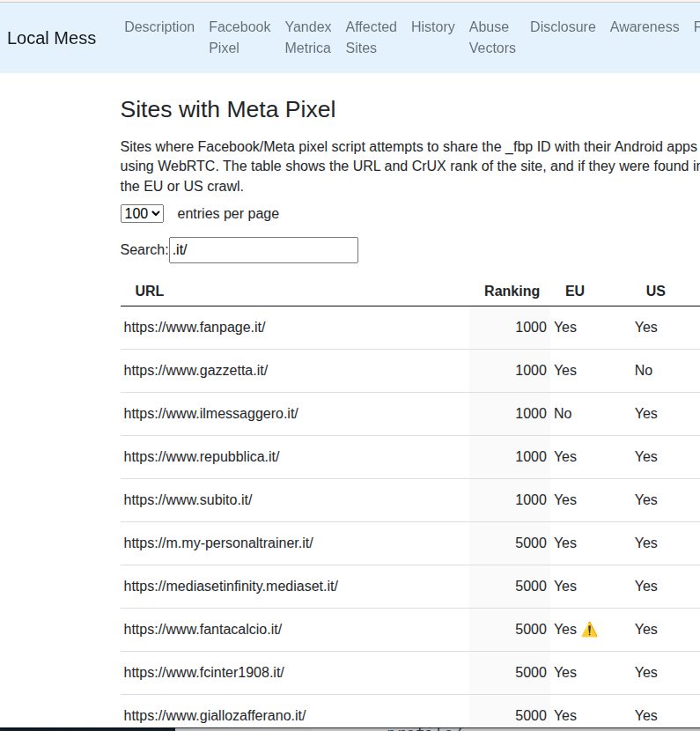Click the warning icon in the fantacalcio row
Screen dimensions: 700x731
(589, 630)
